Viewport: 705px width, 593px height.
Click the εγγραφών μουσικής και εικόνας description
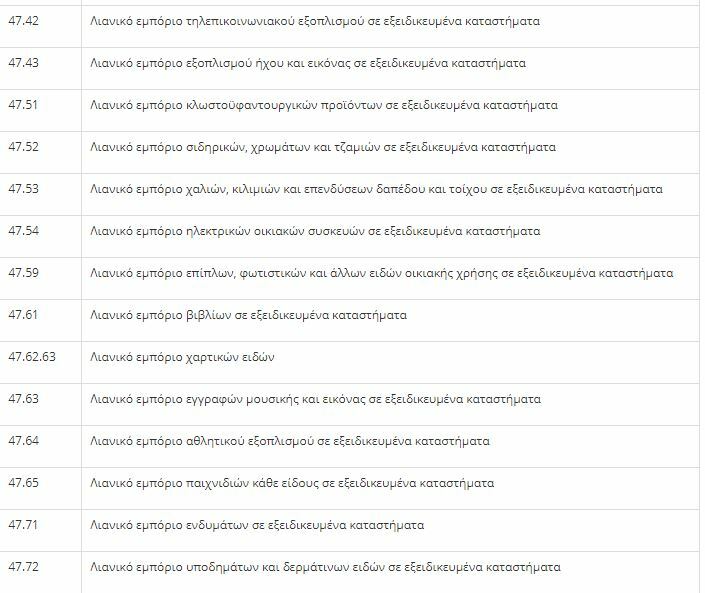[x=315, y=399]
